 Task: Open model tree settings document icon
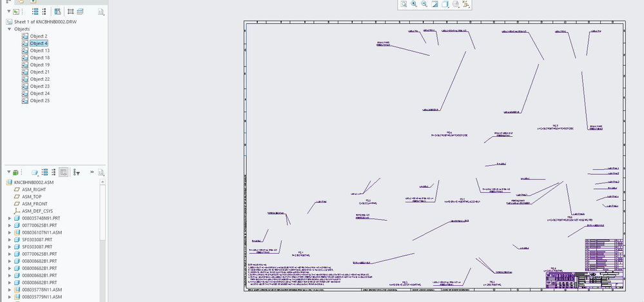click(101, 172)
